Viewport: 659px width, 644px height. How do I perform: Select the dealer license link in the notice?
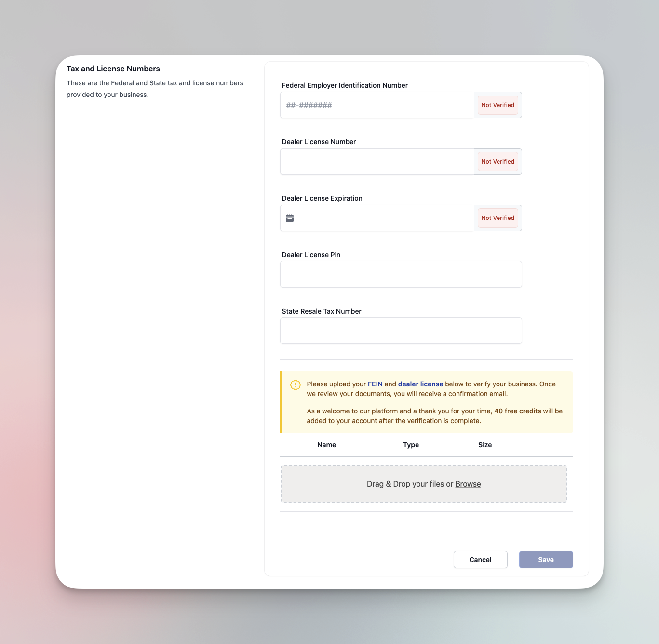tap(420, 384)
